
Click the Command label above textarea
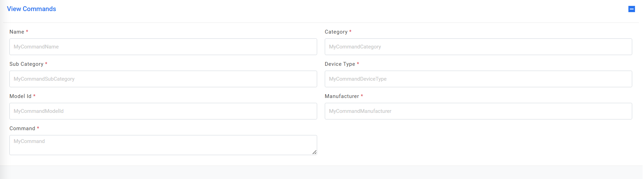22,128
